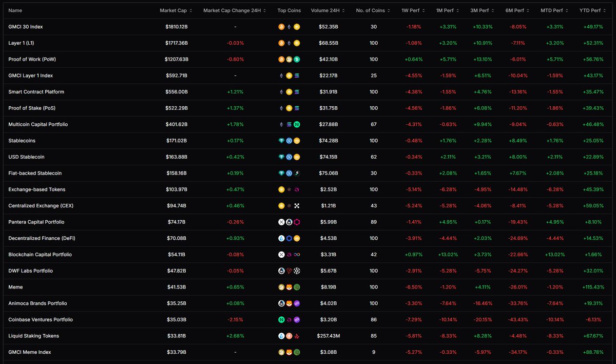Select the USDC icon in USD Stablecoin row

[289, 157]
